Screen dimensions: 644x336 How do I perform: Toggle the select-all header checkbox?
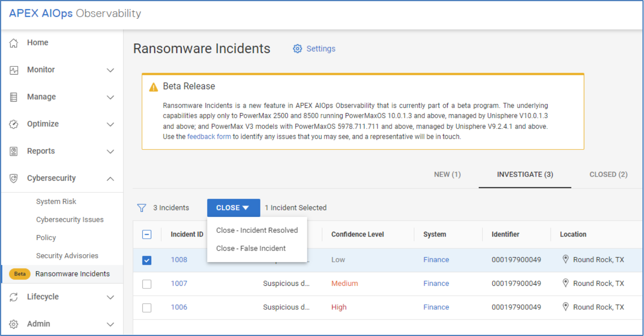[147, 234]
